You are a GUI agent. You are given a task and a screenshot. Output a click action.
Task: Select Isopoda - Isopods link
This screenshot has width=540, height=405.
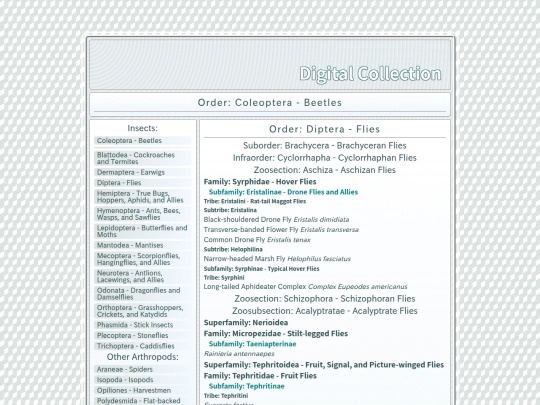(x=143, y=380)
